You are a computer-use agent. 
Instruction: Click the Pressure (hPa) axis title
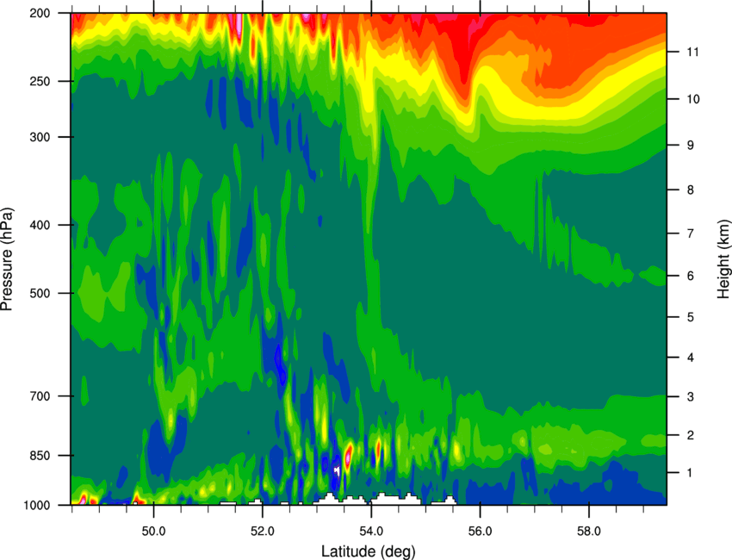7,259
